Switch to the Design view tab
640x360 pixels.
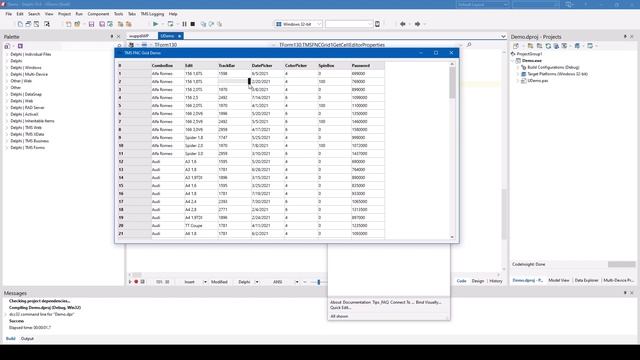tap(478, 281)
